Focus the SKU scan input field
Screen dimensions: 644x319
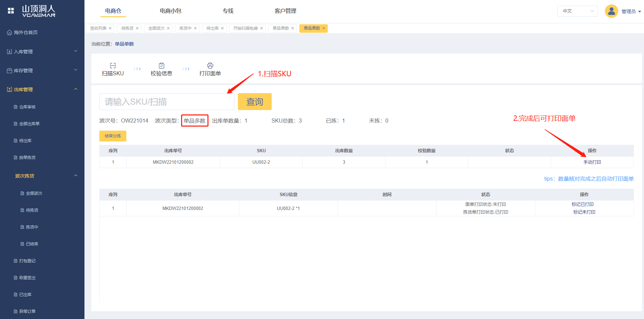(167, 102)
